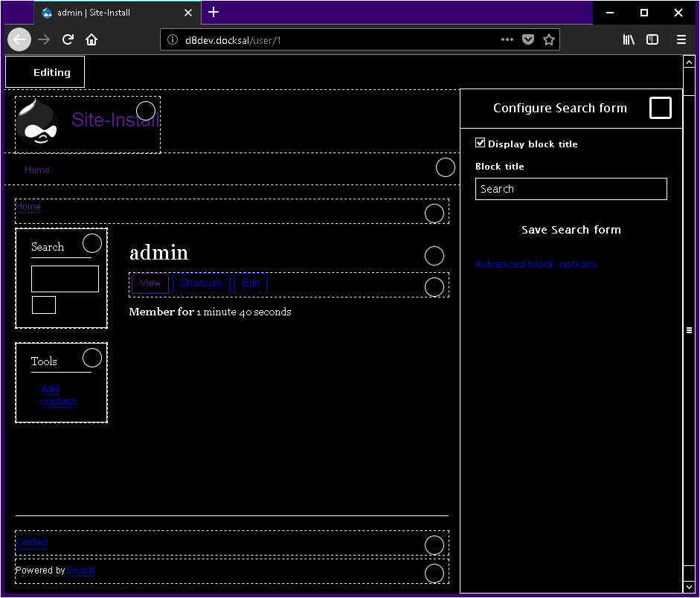Viewport: 700px width, 598px height.
Task: Click the contextual edit circle beside the site name
Action: pyautogui.click(x=145, y=109)
